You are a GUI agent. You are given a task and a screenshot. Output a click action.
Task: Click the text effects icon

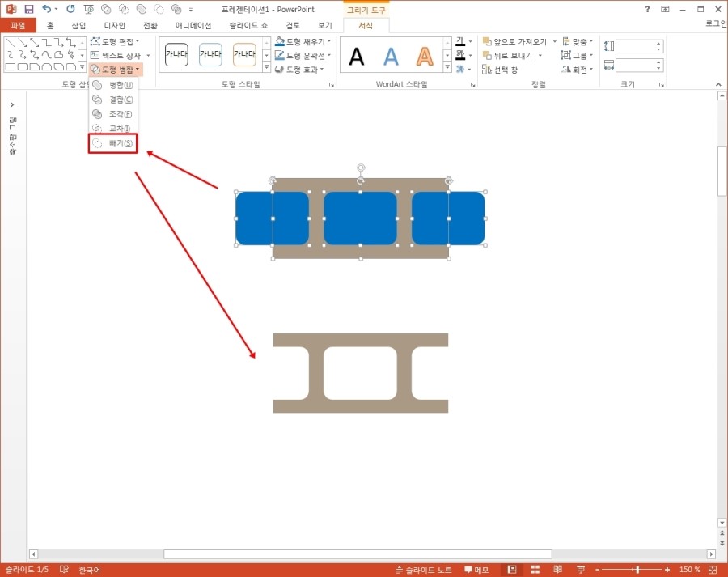coord(460,70)
